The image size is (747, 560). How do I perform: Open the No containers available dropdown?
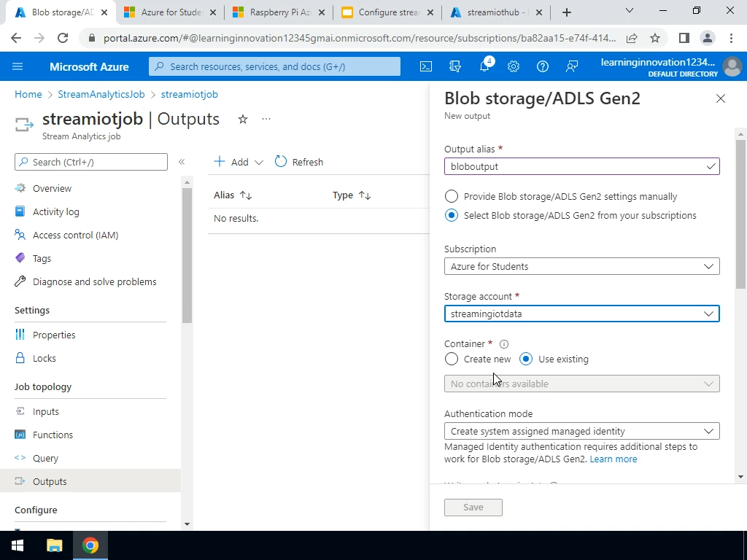tap(581, 384)
